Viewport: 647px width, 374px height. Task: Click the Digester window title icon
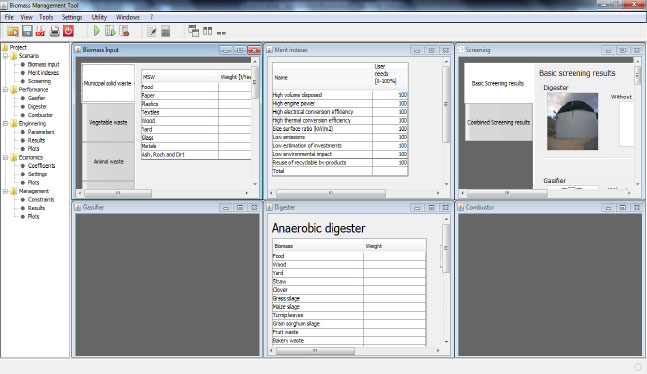pos(269,207)
